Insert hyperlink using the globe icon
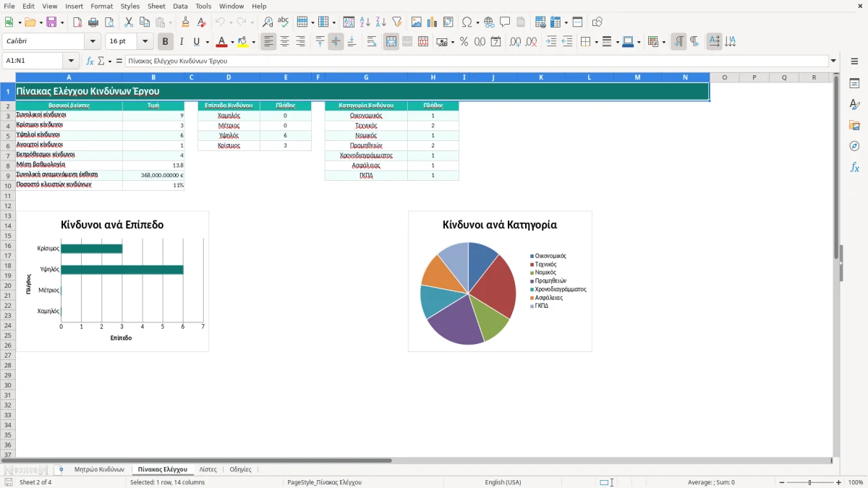Screen dimensions: 868x488 [489, 22]
